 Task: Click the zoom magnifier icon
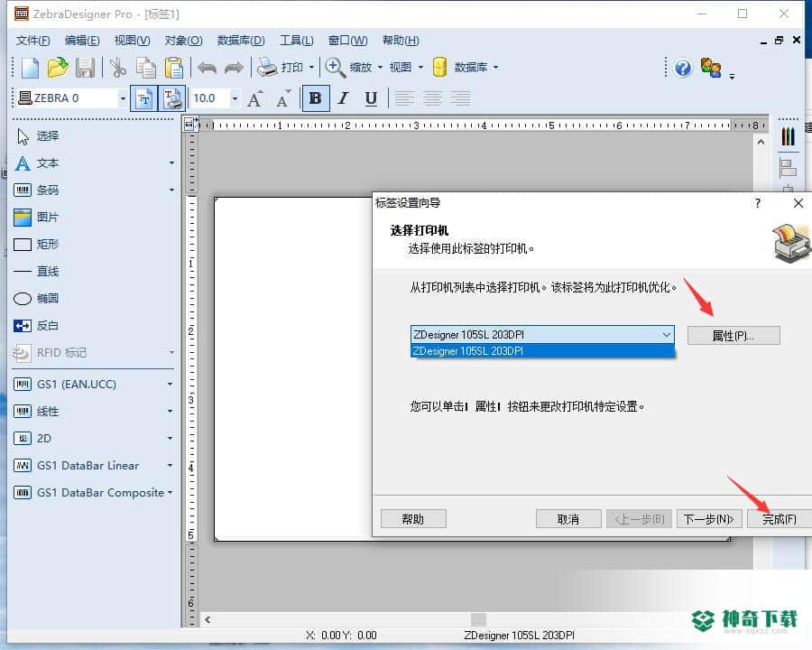click(335, 68)
